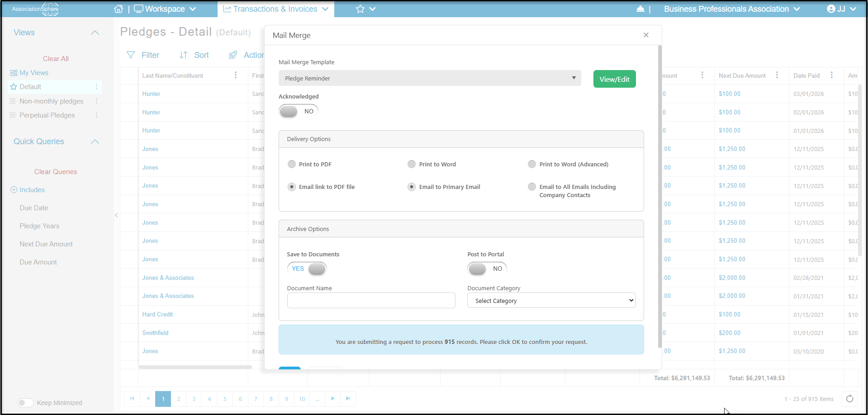Click the refresh icon beside the items count
Screen dimensions: 868x415
click(x=849, y=399)
